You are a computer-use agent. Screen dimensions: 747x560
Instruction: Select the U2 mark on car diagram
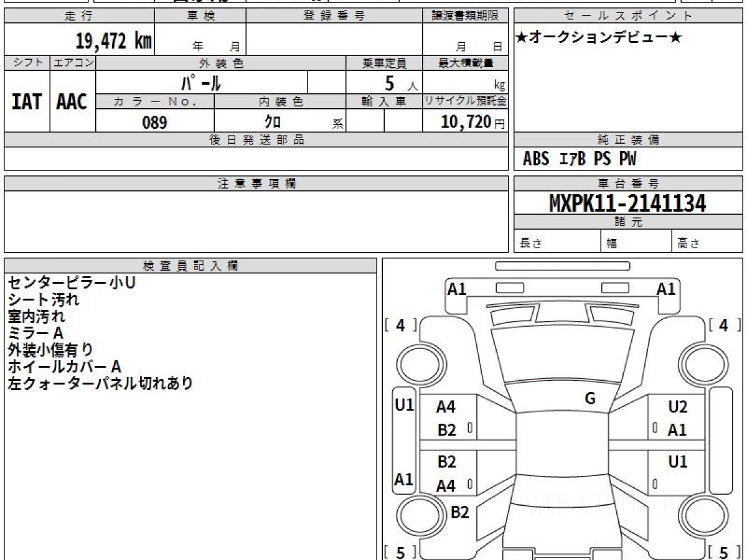pyautogui.click(x=677, y=407)
